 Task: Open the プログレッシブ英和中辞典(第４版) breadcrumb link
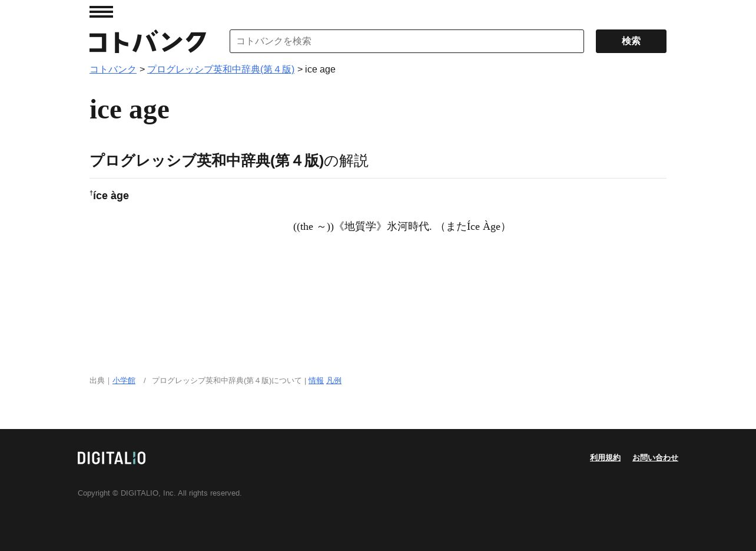(x=221, y=70)
